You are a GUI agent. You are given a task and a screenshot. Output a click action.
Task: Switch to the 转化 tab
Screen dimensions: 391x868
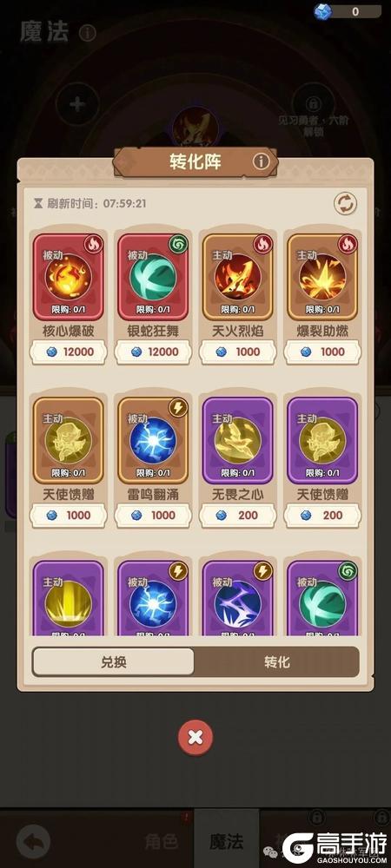tap(276, 662)
